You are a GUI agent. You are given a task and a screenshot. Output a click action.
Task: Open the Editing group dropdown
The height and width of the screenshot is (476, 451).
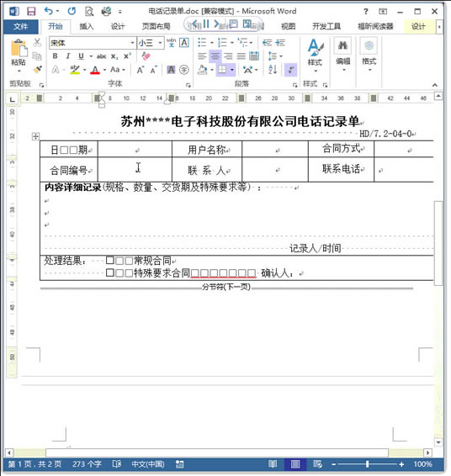point(343,56)
